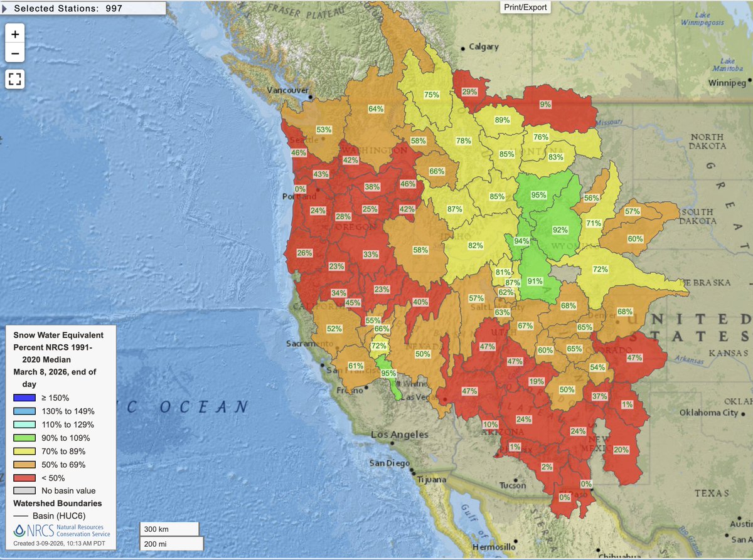Select the basin labeled 53%
This screenshot has width=753, height=560.
pyautogui.click(x=324, y=130)
